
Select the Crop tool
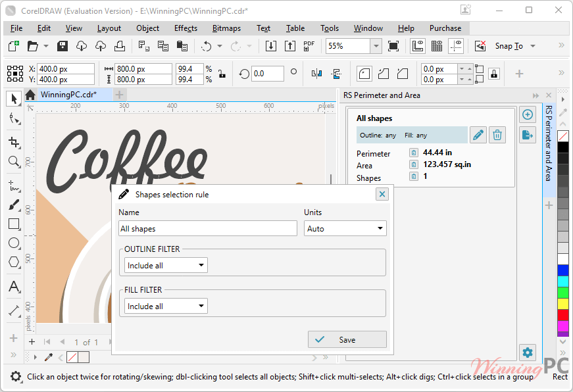tap(14, 142)
